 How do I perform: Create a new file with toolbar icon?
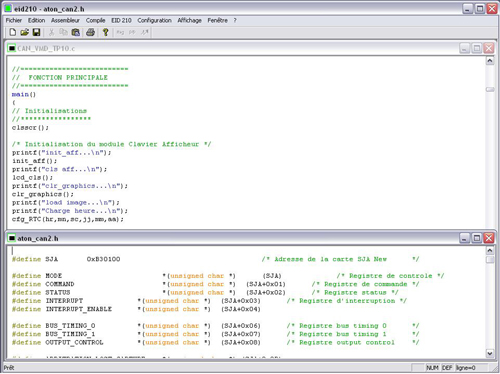[x=13, y=32]
